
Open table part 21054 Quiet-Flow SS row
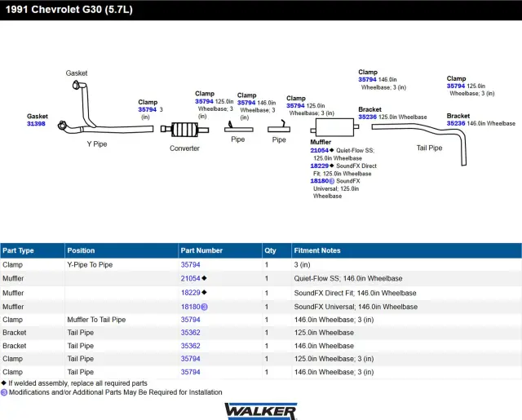point(190,279)
